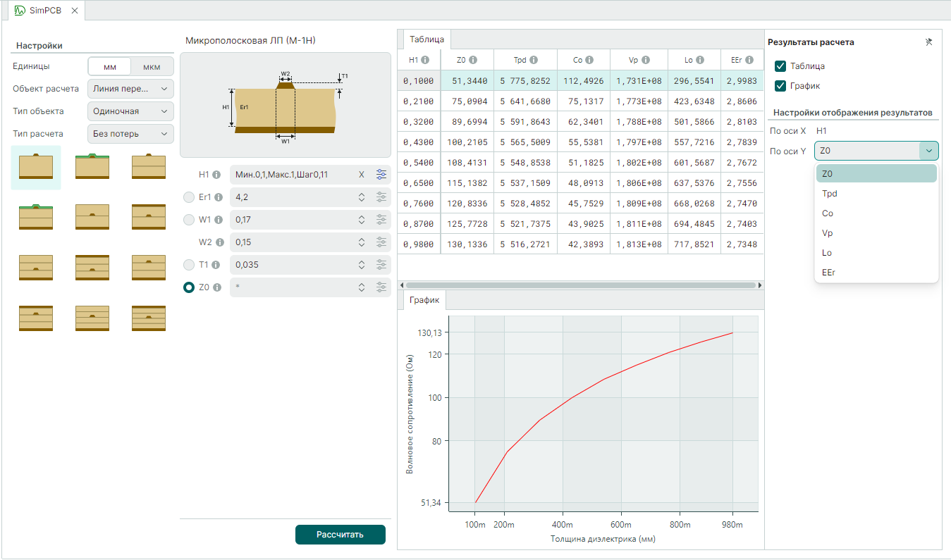Open sweep settings icon for Z0 row
The width and height of the screenshot is (951, 560).
(381, 287)
